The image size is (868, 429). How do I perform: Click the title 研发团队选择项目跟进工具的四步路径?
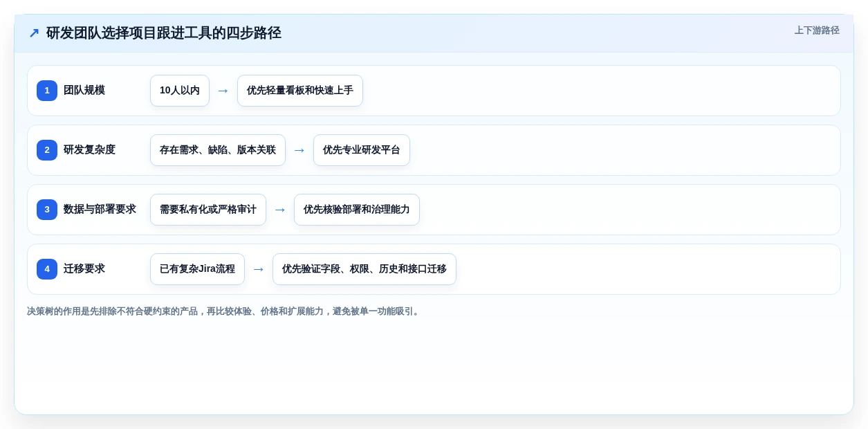[164, 33]
